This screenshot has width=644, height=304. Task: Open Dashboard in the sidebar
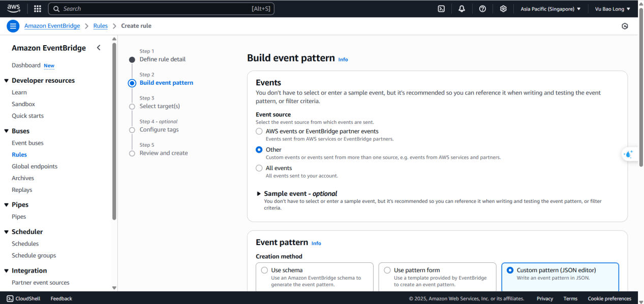[26, 65]
